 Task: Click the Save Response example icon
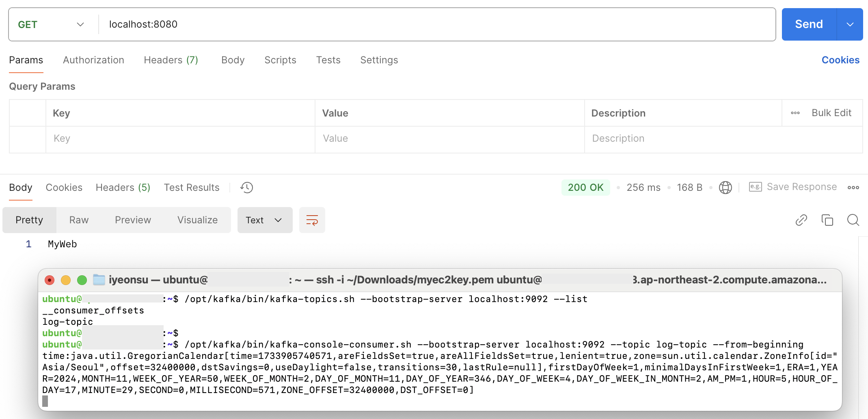pyautogui.click(x=755, y=187)
